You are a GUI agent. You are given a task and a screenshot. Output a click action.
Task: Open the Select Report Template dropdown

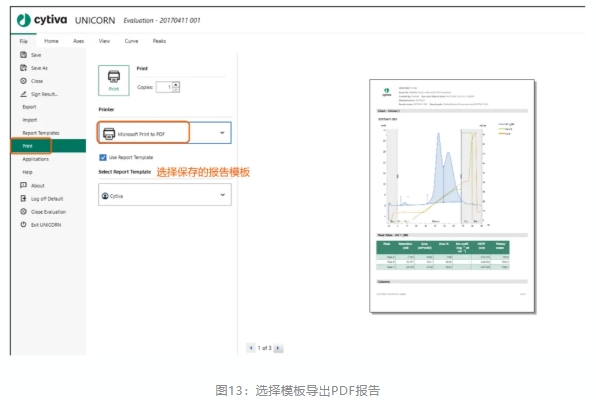165,195
